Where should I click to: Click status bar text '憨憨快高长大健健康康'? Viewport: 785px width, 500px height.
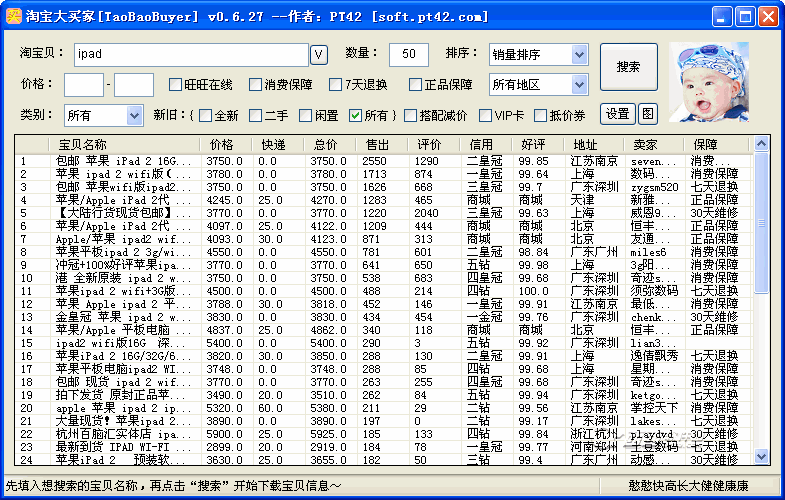click(688, 485)
